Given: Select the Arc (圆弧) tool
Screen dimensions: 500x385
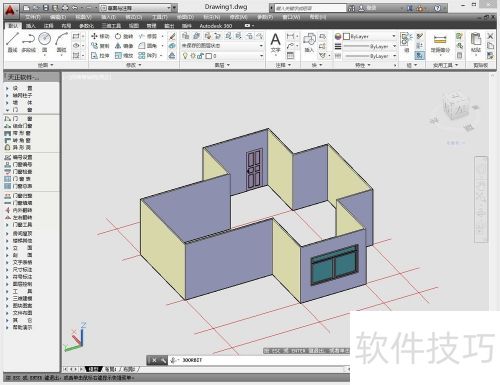Looking at the screenshot, I should tap(61, 42).
